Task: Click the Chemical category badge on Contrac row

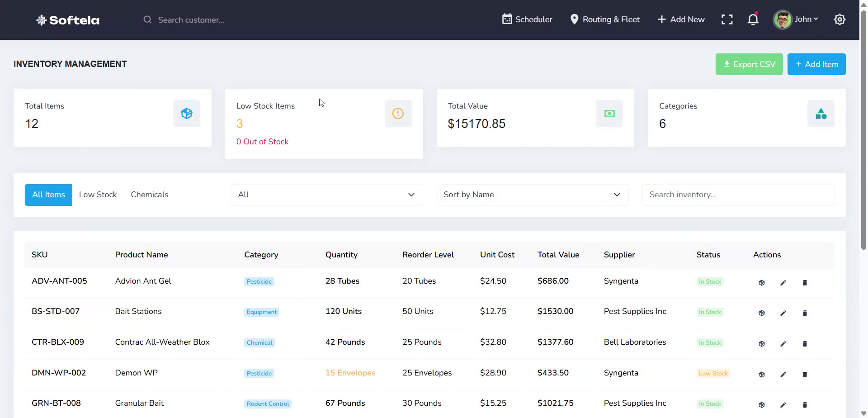Action: click(259, 342)
